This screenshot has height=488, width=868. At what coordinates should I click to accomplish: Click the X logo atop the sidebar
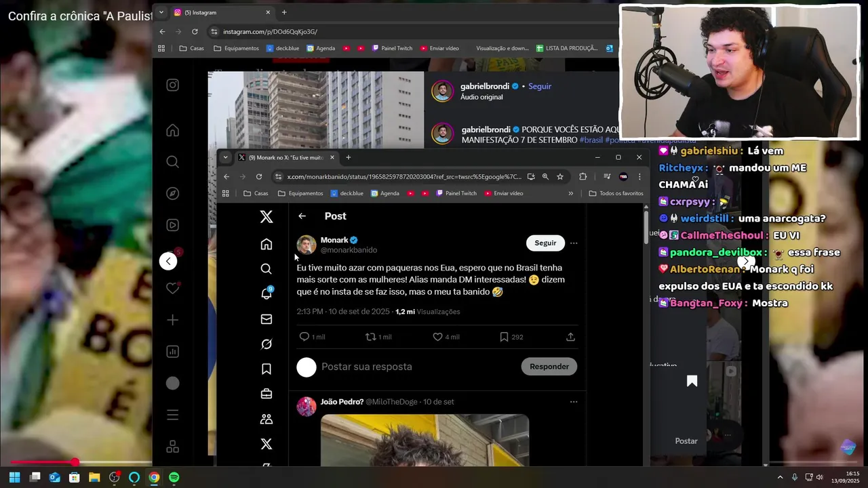267,216
